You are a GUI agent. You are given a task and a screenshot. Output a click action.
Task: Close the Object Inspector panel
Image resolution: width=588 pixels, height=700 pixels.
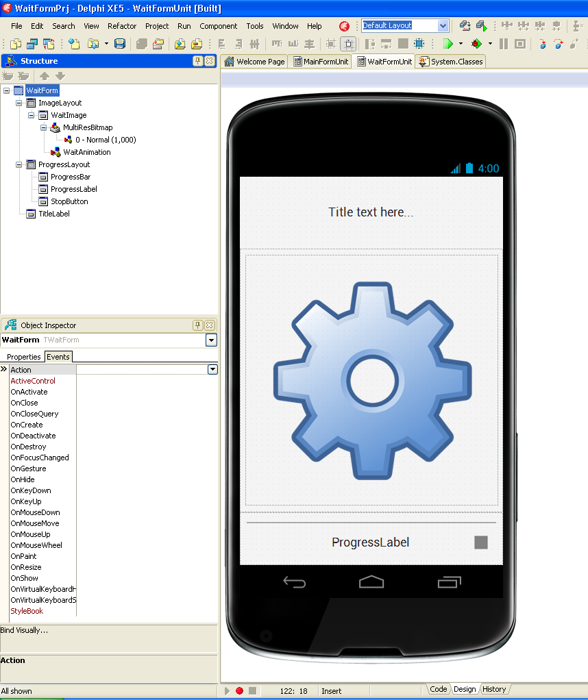pos(209,325)
